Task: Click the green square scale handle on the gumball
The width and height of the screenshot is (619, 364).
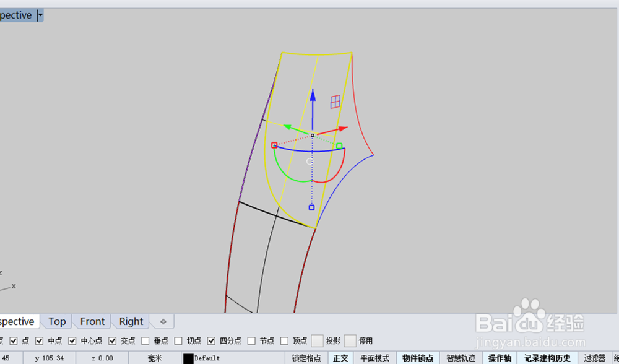Action: [339, 145]
